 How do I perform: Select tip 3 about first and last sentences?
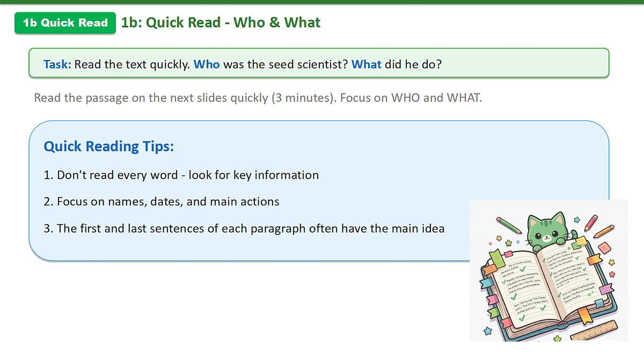tap(244, 228)
